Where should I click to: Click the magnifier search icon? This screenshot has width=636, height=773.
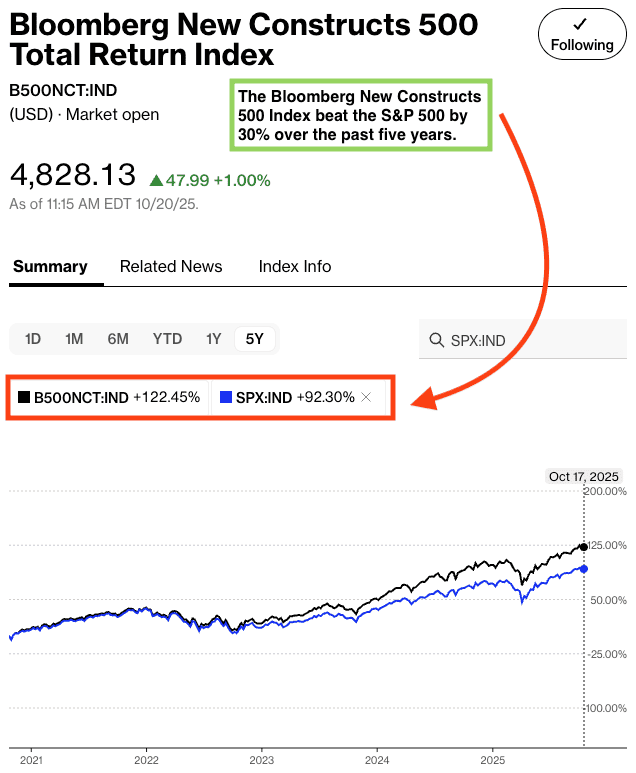436,340
